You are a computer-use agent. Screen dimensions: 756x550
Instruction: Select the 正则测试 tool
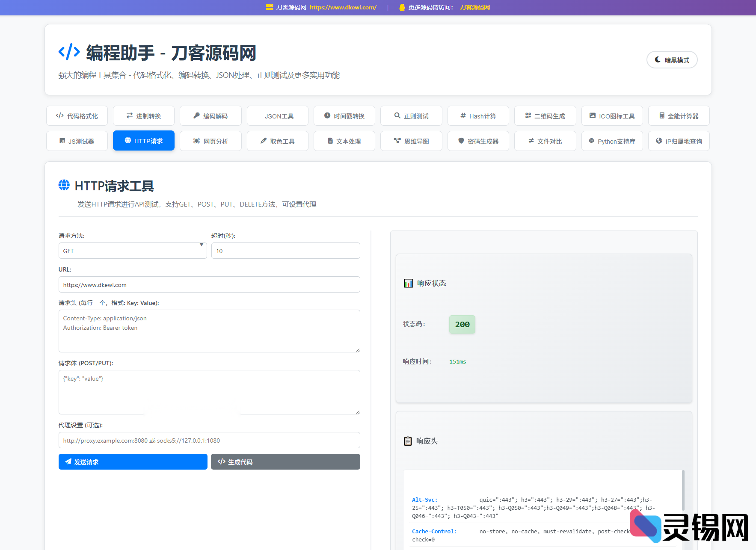point(411,115)
